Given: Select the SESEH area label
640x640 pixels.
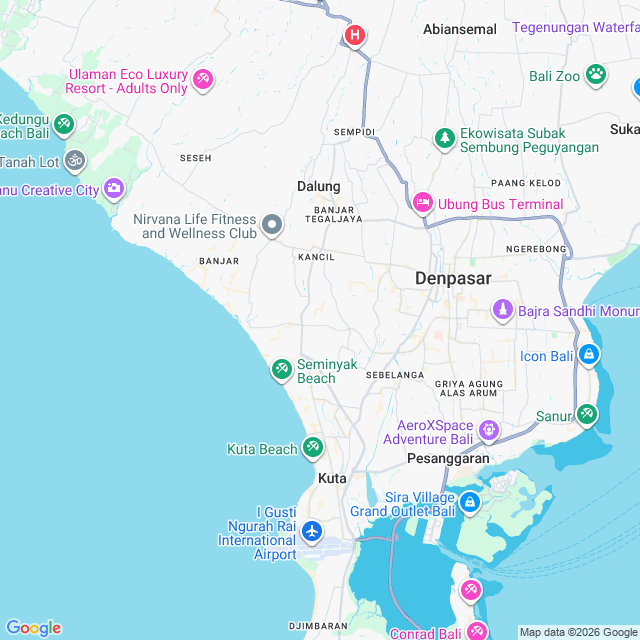Looking at the screenshot, I should point(196,158).
